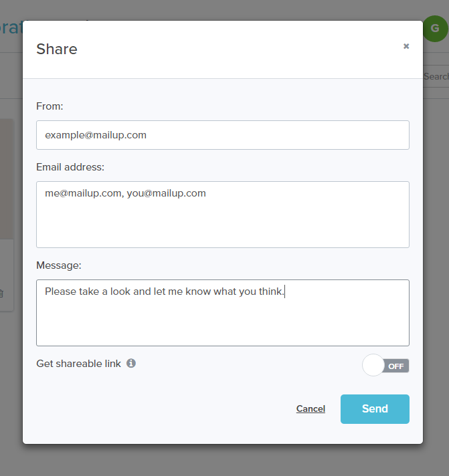The height and width of the screenshot is (476, 449).
Task: Focus the From email input field
Action: click(x=222, y=135)
